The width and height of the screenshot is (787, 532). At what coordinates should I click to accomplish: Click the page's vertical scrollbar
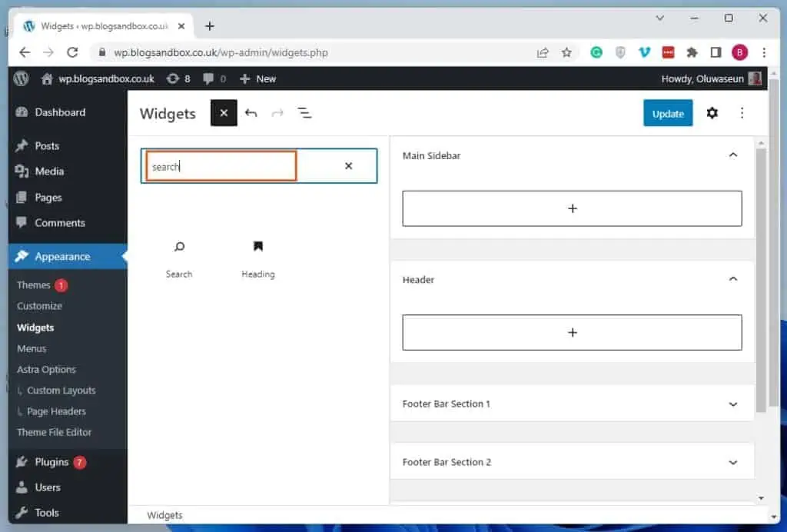click(x=761, y=277)
